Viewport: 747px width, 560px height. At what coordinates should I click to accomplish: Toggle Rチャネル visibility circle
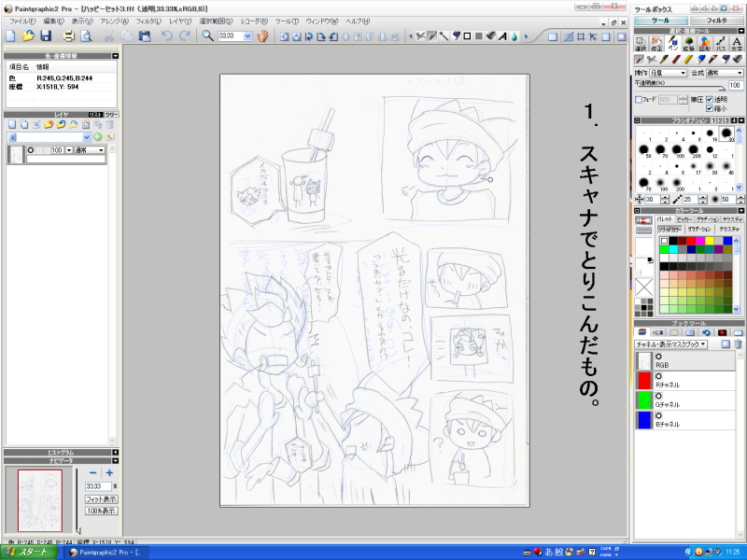pos(659,376)
